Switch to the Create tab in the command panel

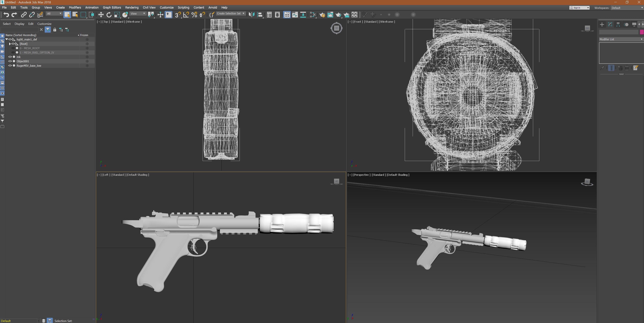(602, 25)
